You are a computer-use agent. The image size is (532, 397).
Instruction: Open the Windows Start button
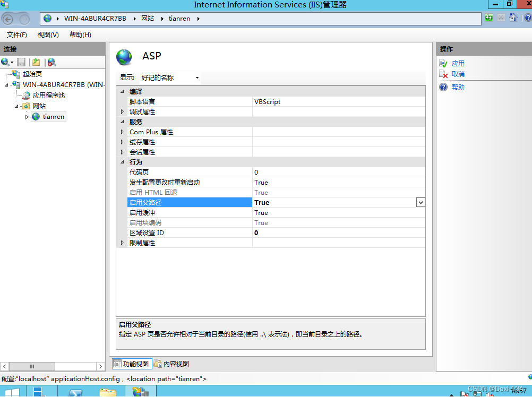(x=12, y=392)
